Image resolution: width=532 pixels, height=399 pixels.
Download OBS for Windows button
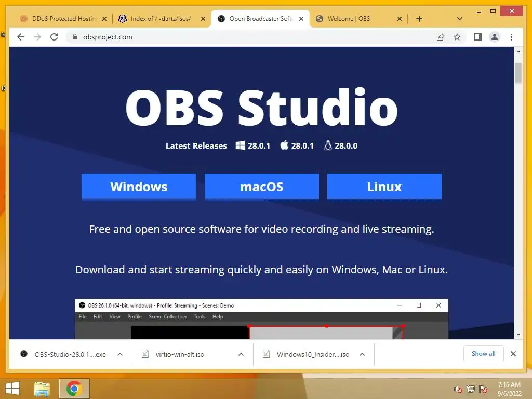point(139,187)
